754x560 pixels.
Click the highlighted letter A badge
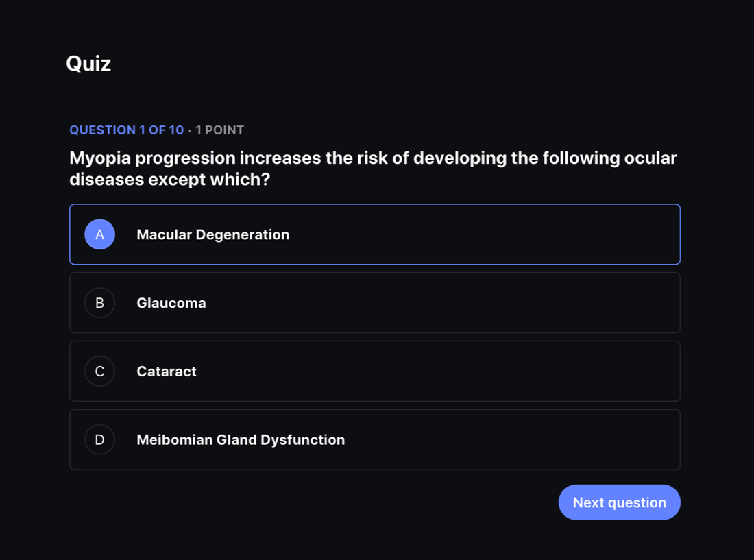[x=100, y=234]
